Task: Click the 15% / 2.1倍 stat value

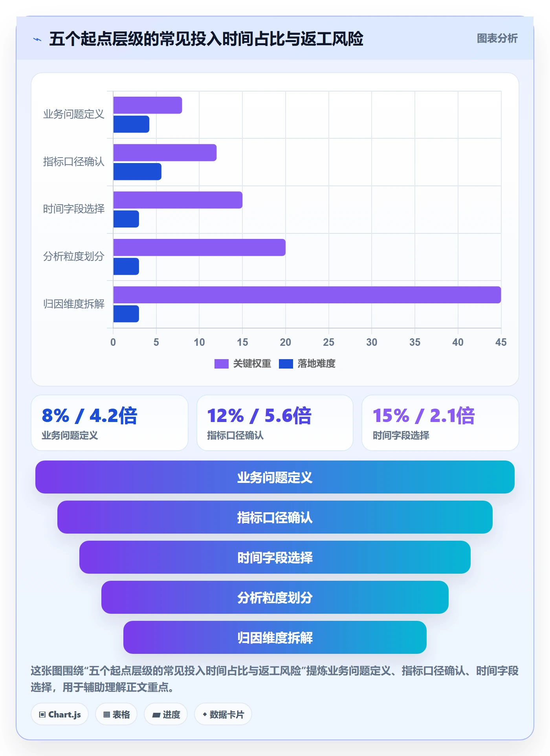Action: [x=424, y=416]
